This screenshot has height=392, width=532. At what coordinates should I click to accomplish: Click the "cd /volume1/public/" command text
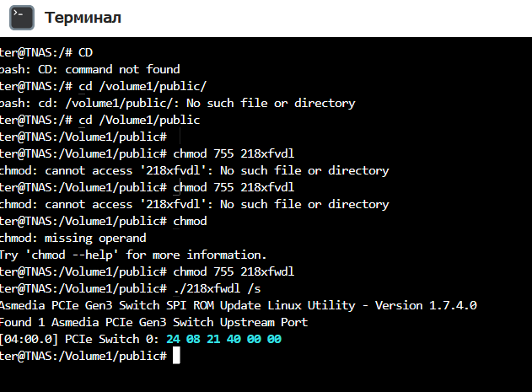pyautogui.click(x=142, y=87)
